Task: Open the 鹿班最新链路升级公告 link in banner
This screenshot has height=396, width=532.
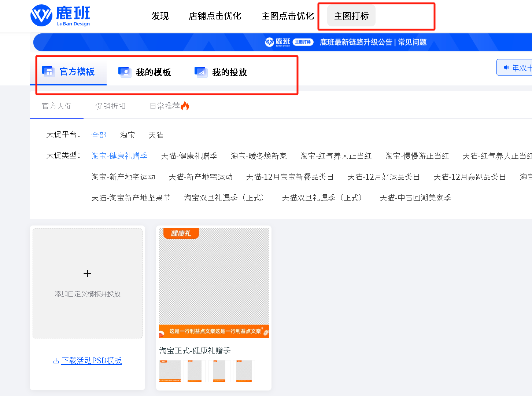Action: click(x=356, y=42)
